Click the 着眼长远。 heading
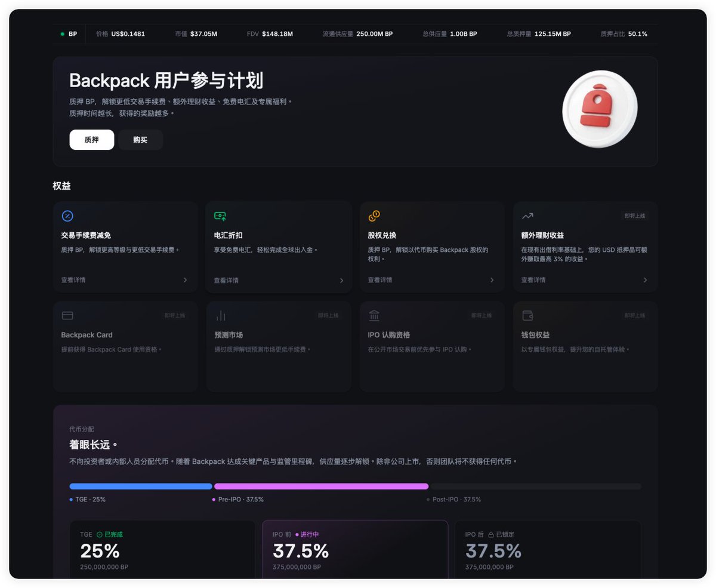Image resolution: width=716 pixels, height=588 pixels. point(94,445)
